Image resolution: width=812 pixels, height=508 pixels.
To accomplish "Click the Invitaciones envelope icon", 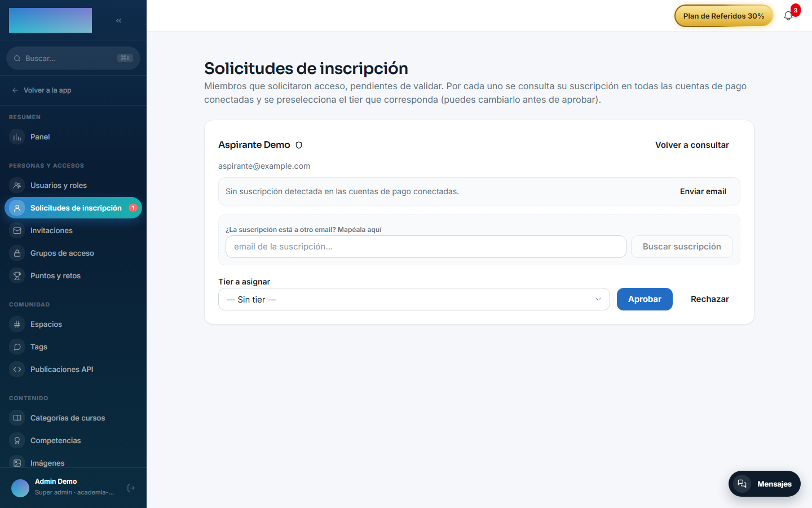I will pyautogui.click(x=17, y=231).
